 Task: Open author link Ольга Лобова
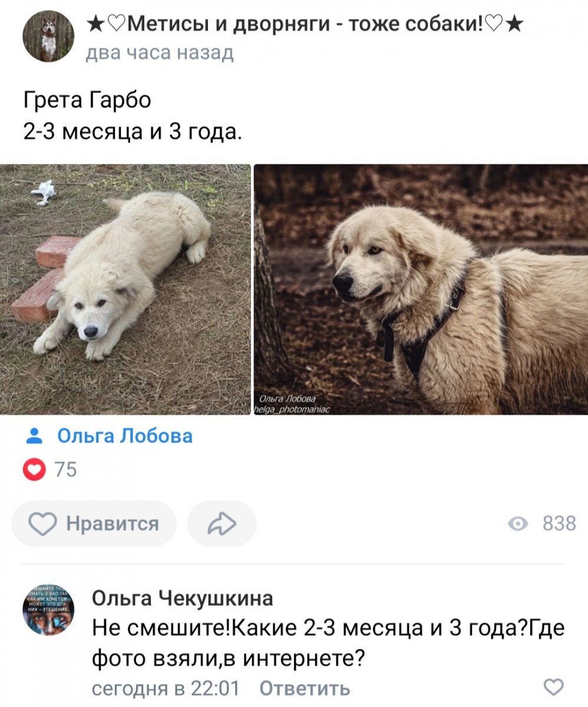click(x=125, y=436)
